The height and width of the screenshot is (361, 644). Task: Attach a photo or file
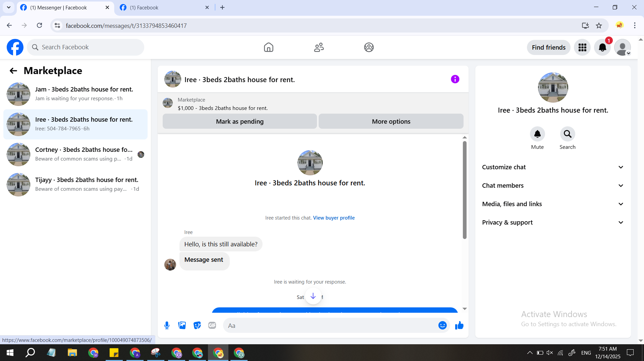tap(182, 325)
